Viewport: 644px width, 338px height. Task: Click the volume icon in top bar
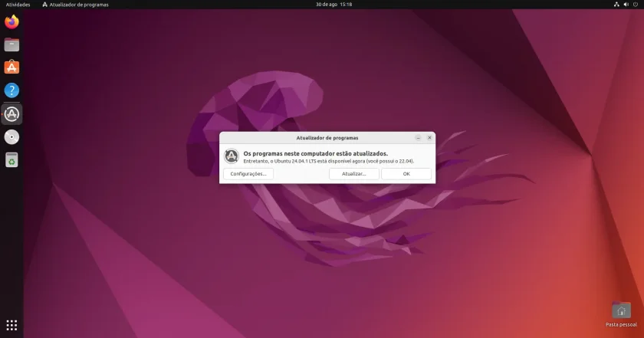click(x=626, y=5)
